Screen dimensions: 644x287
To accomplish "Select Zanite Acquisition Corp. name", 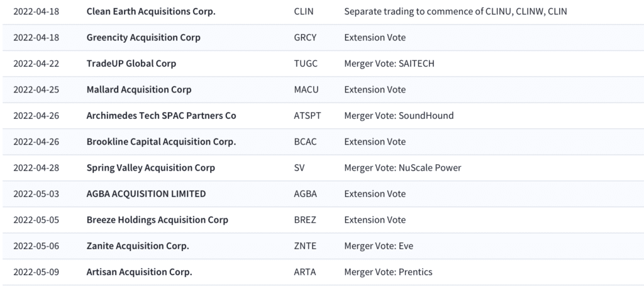I will pos(138,246).
